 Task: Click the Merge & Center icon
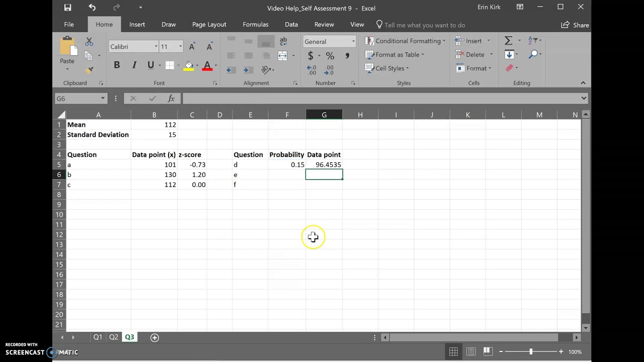click(x=283, y=55)
